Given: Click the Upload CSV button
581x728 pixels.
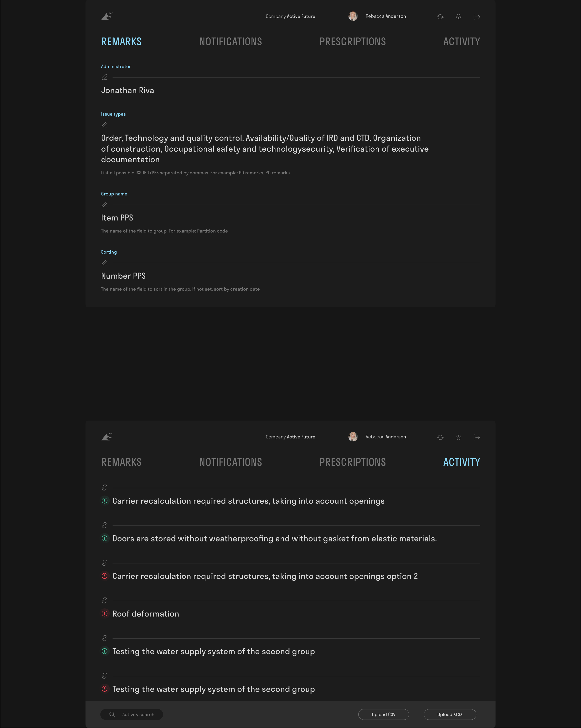Looking at the screenshot, I should pos(383,714).
